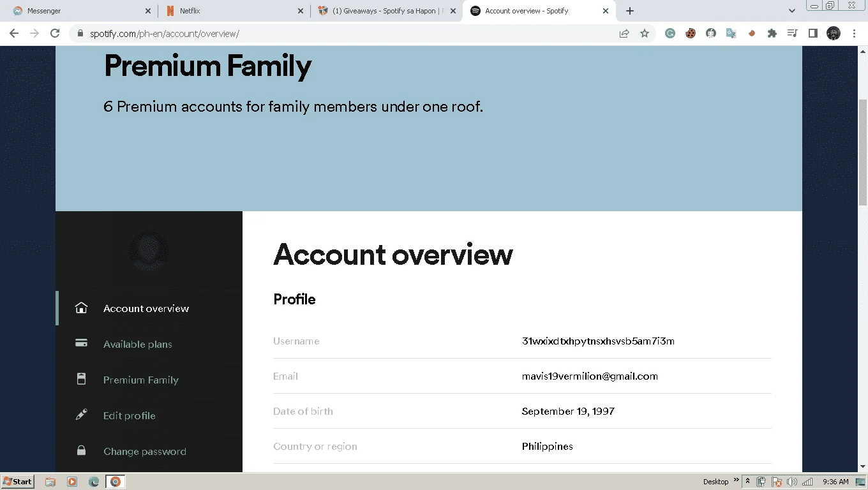Go back to previous page

[14, 34]
